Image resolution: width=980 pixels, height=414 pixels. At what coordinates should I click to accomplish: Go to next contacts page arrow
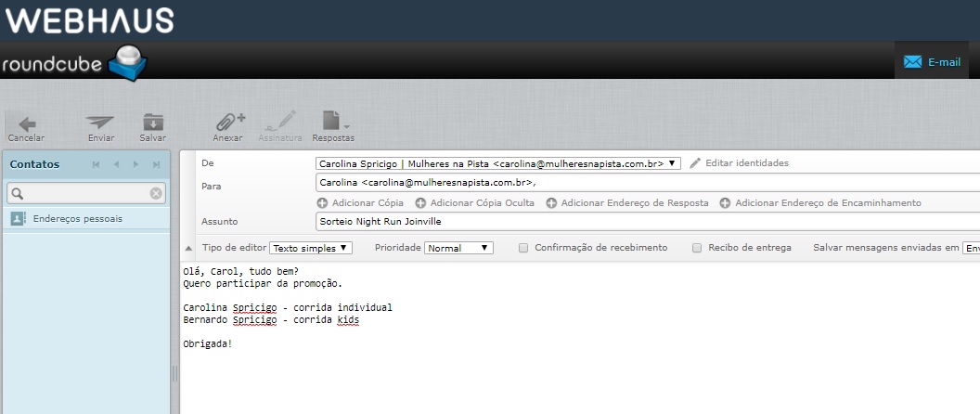coord(136,164)
